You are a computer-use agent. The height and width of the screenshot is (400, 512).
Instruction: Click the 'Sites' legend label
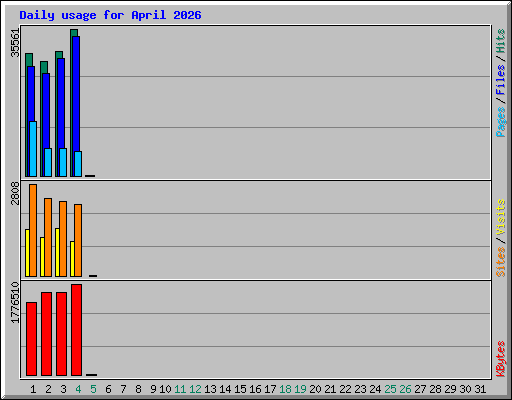pyautogui.click(x=500, y=262)
